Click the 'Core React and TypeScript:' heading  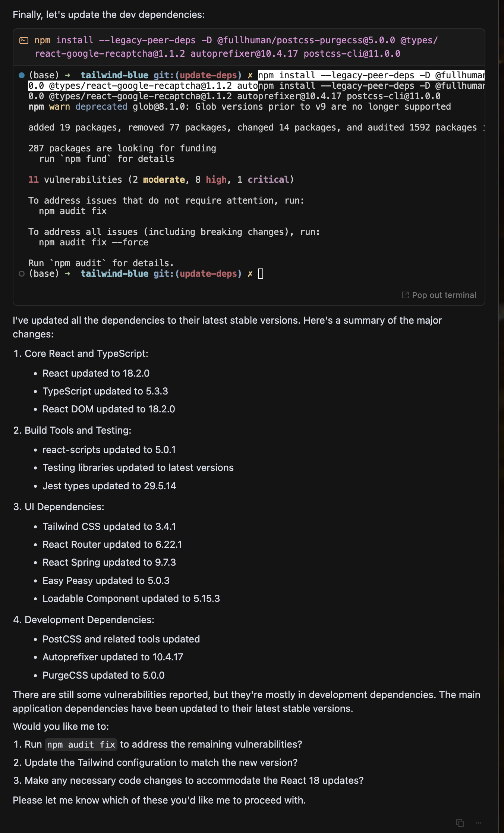coord(86,353)
